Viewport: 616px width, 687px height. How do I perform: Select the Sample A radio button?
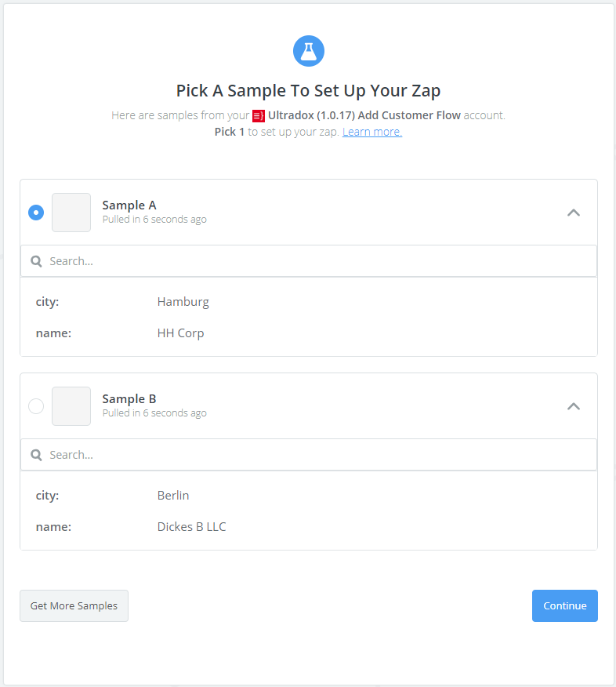36,213
